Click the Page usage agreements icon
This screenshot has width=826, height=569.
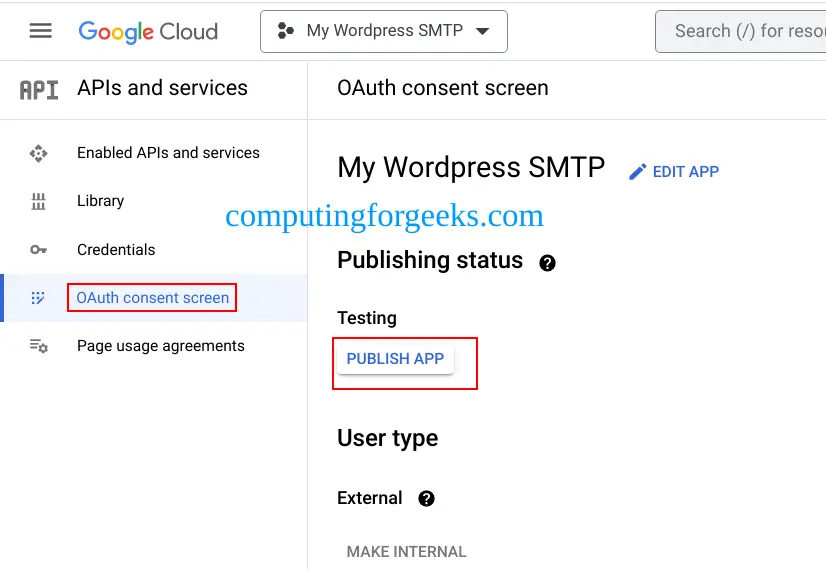click(x=38, y=346)
